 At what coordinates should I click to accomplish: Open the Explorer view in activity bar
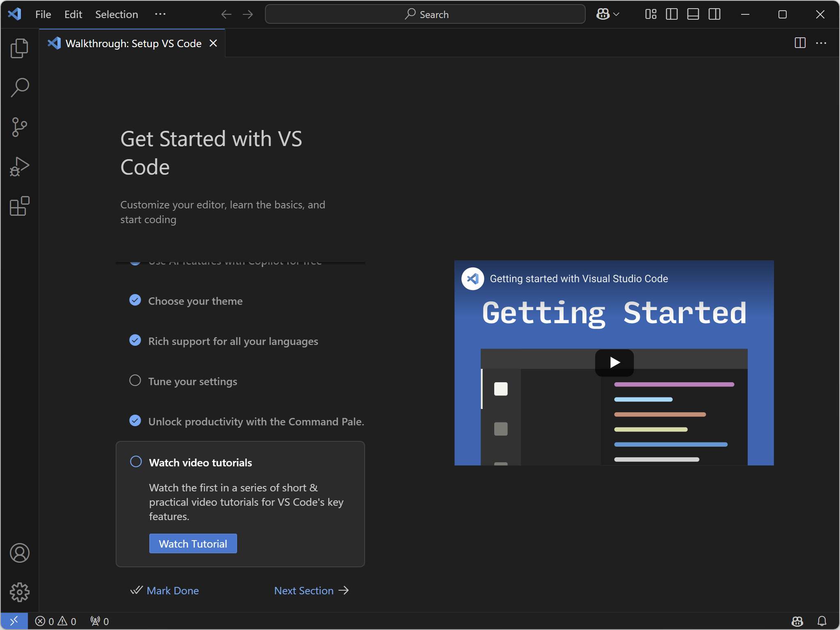19,48
